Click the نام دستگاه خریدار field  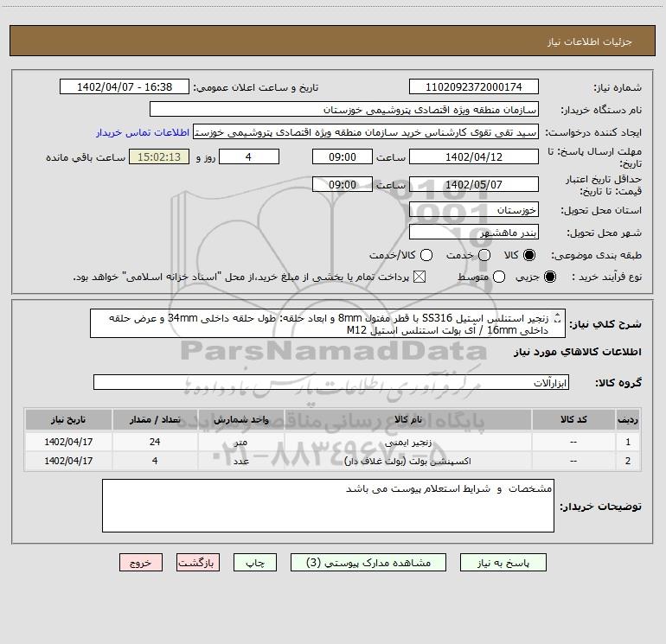pos(344,110)
